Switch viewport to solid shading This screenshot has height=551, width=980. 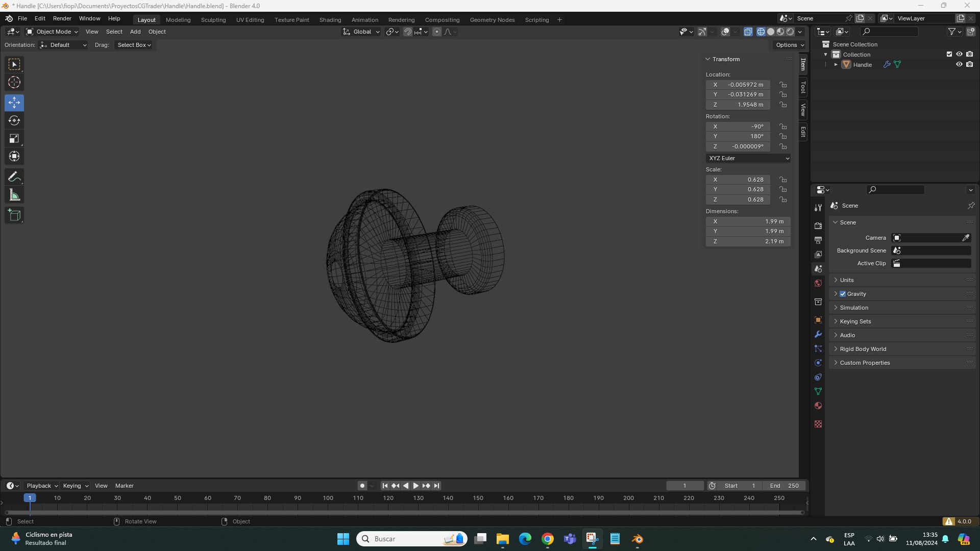point(771,32)
